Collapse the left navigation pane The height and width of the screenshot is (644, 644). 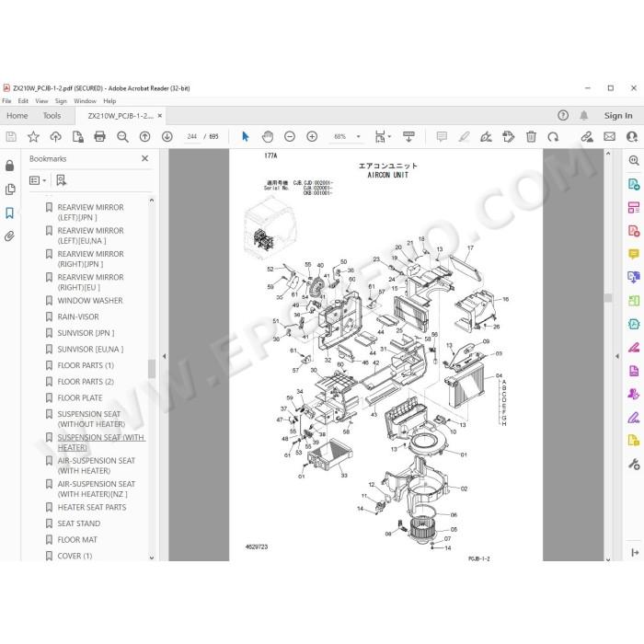tap(165, 356)
